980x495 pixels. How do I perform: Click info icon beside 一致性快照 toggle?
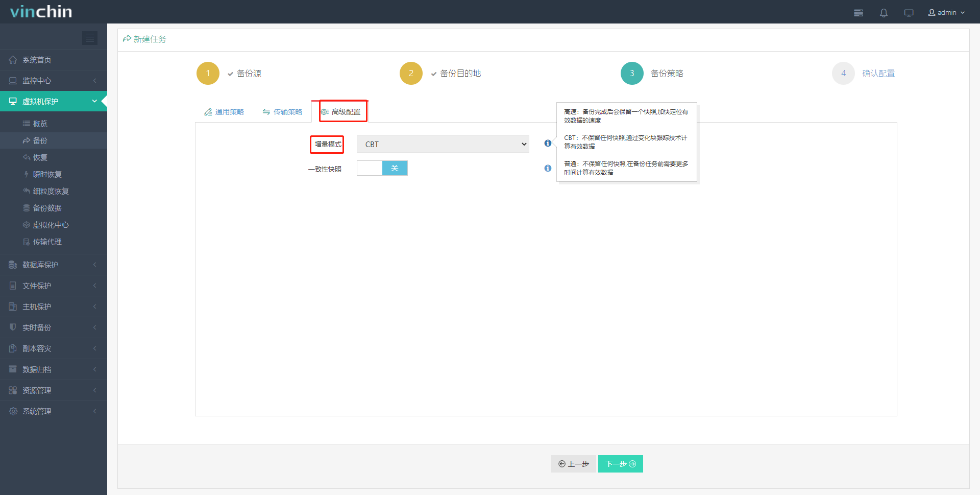pyautogui.click(x=548, y=168)
